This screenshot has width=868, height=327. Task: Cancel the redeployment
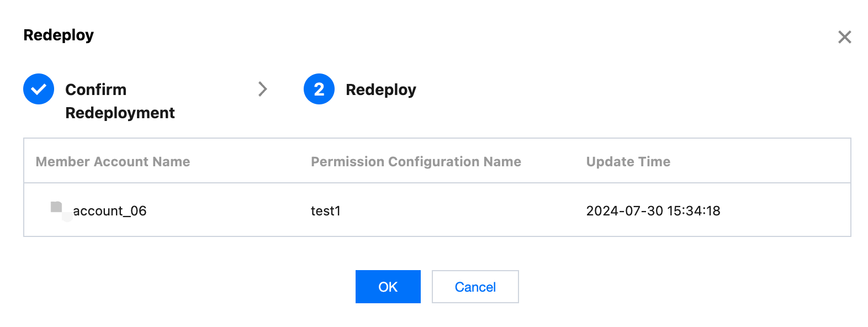point(475,287)
